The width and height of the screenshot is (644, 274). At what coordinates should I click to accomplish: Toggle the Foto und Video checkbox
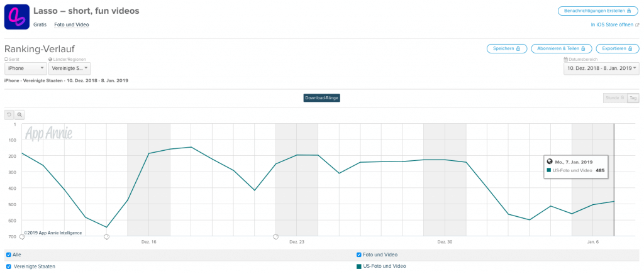tap(359, 255)
